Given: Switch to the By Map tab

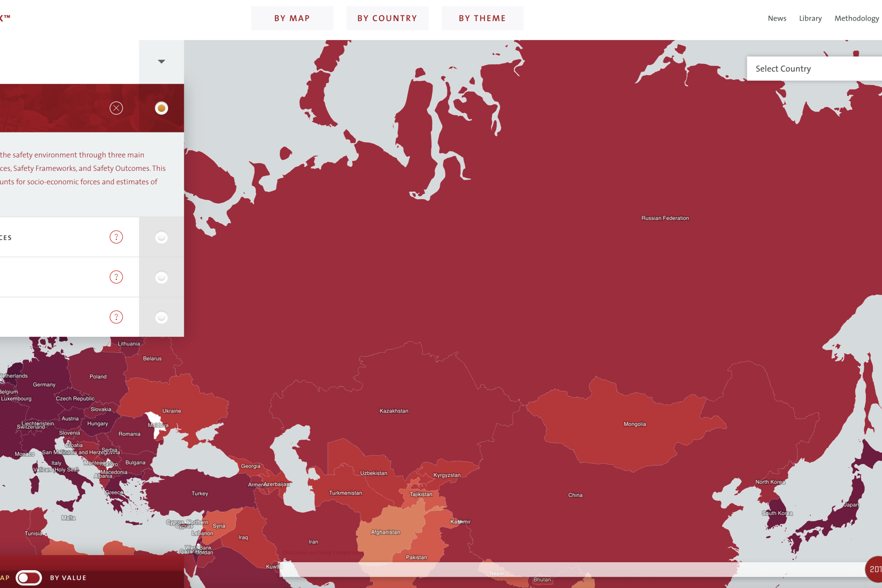Looking at the screenshot, I should tap(292, 18).
